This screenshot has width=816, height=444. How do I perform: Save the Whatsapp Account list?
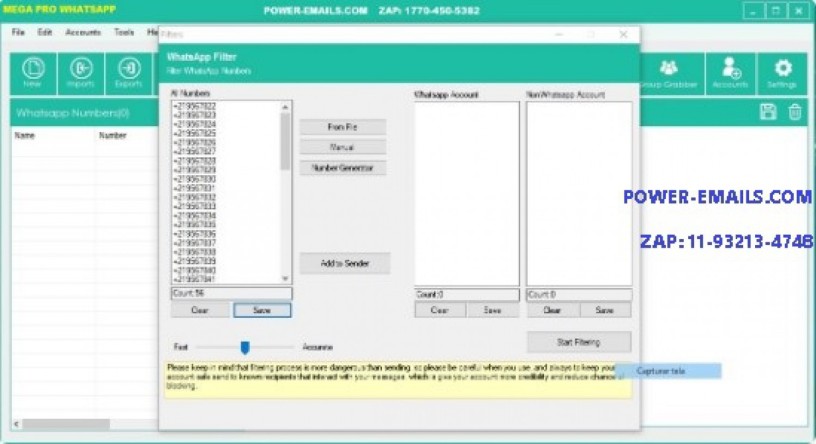tap(493, 310)
